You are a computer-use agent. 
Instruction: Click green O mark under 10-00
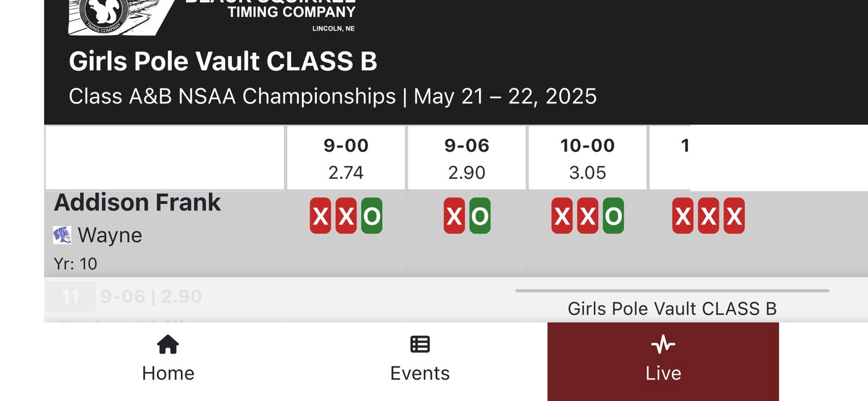[613, 216]
